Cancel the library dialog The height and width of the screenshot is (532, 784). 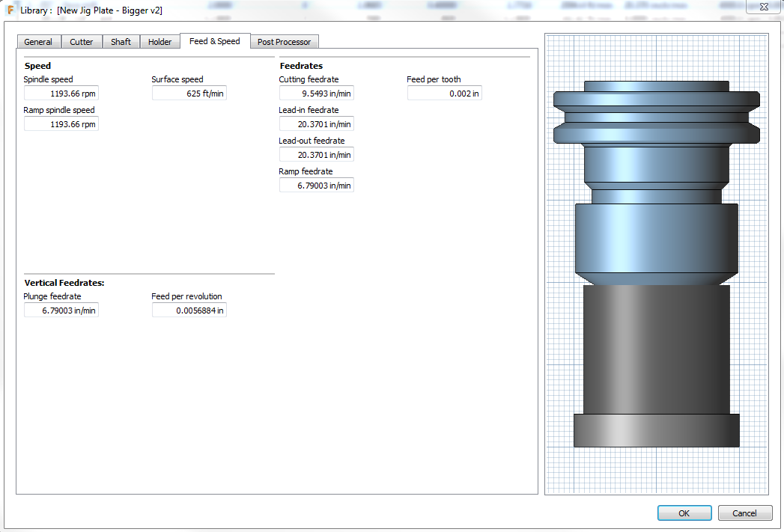pos(744,513)
